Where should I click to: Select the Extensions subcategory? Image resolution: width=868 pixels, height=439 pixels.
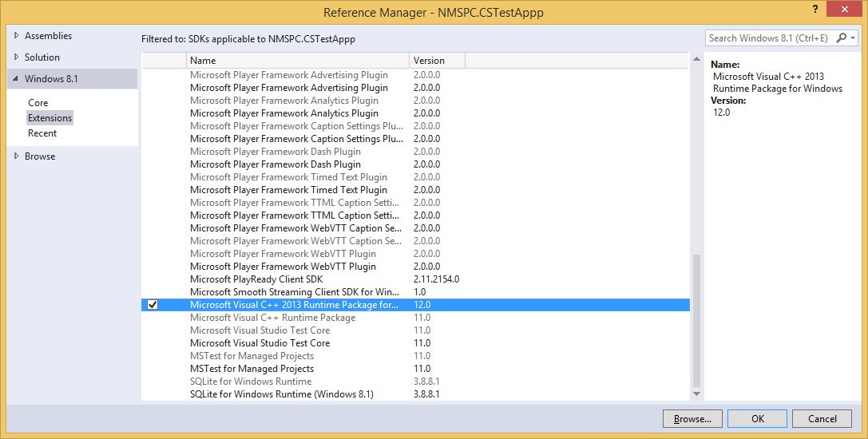[x=50, y=118]
